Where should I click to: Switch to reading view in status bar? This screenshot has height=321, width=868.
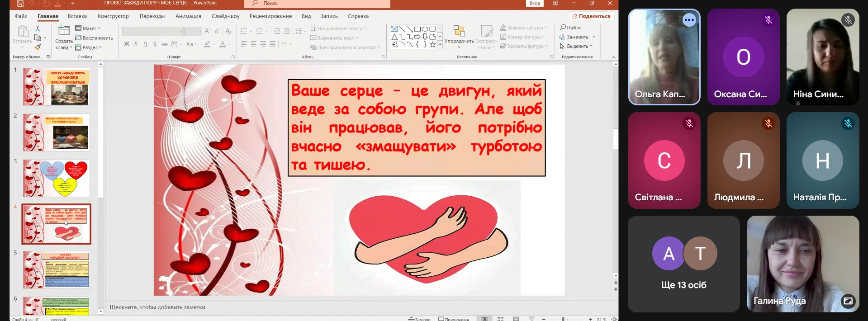(x=516, y=319)
